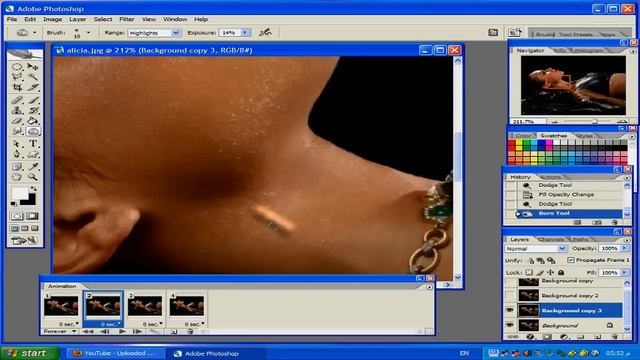Play the animation
Screen dimensions: 640x360
[122, 331]
